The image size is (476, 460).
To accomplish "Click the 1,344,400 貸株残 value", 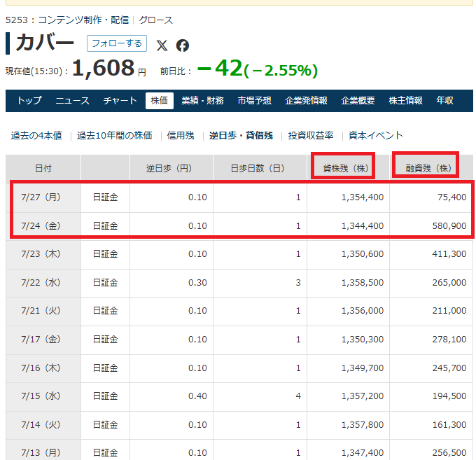I will point(363,226).
